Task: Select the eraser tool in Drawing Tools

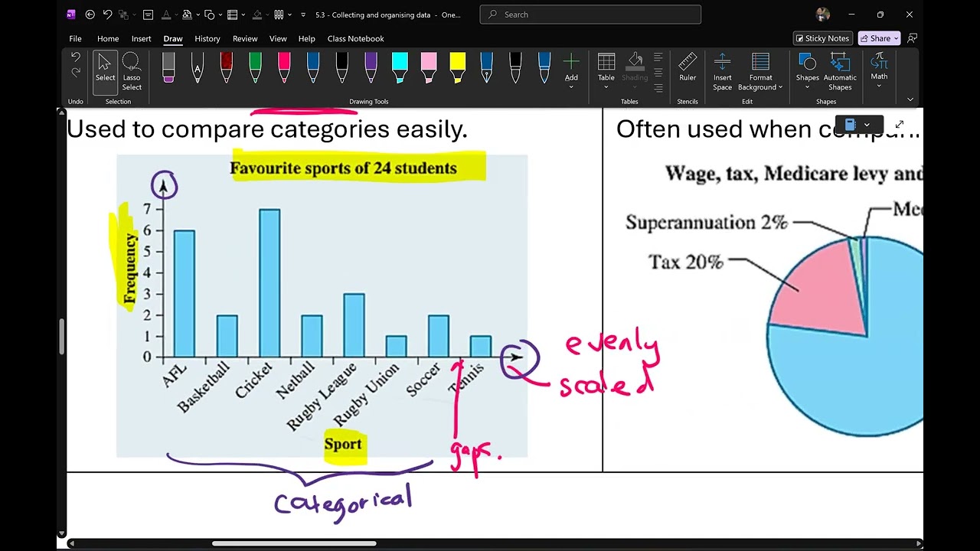Action: click(168, 67)
